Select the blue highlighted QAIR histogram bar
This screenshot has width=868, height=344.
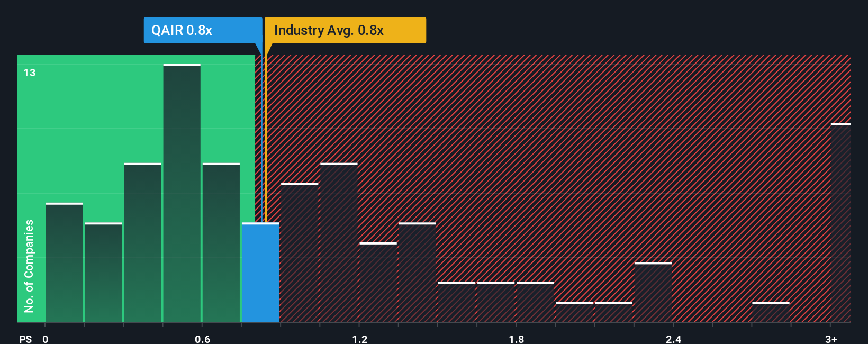[x=260, y=273]
